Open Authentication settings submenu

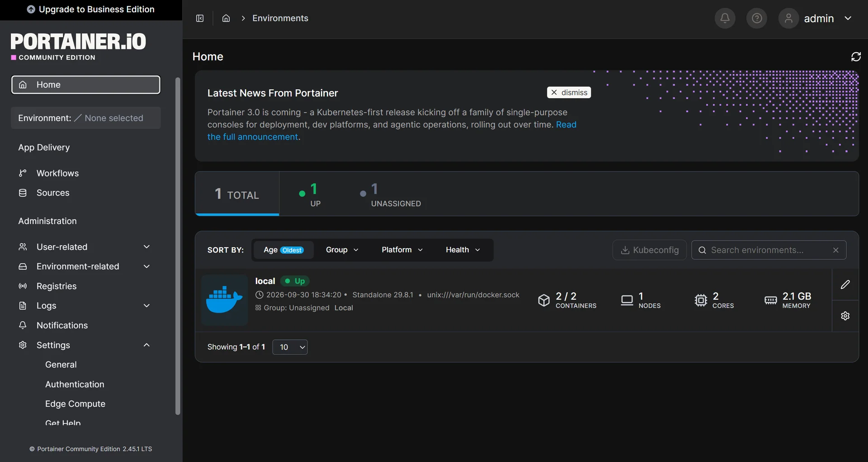75,384
